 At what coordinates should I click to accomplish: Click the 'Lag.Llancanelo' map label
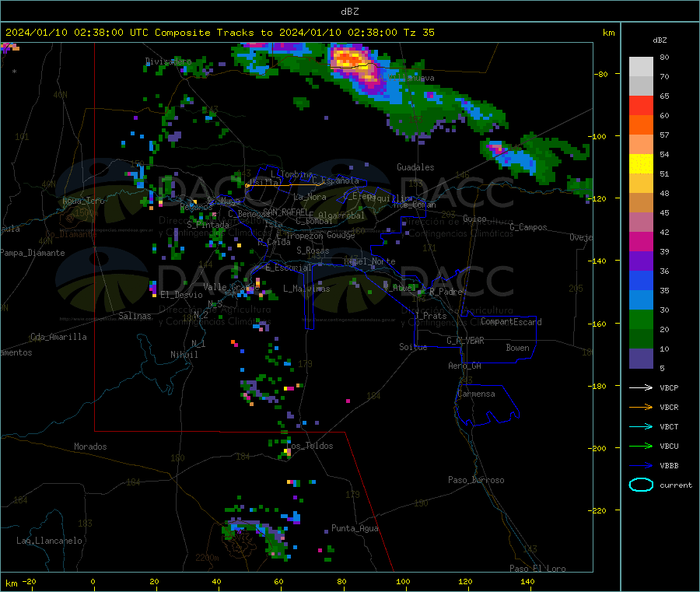[49, 541]
